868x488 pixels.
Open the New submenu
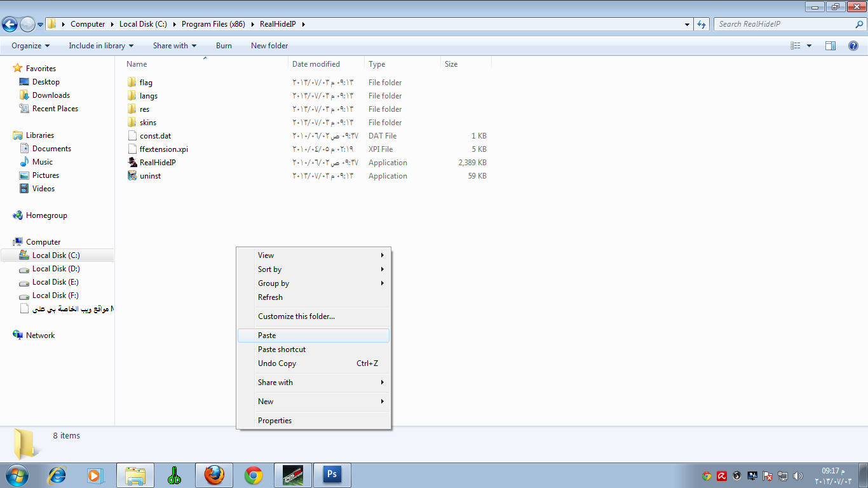314,402
